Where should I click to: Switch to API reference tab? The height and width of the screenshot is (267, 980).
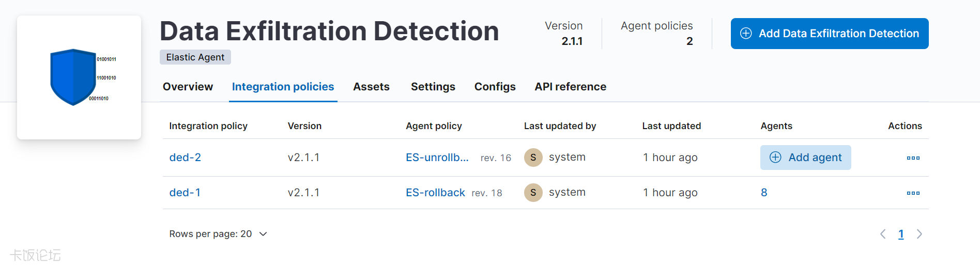(570, 87)
